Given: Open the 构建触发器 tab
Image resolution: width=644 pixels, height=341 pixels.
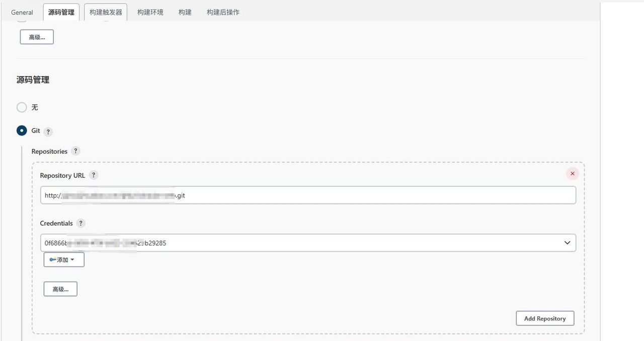Looking at the screenshot, I should 106,12.
